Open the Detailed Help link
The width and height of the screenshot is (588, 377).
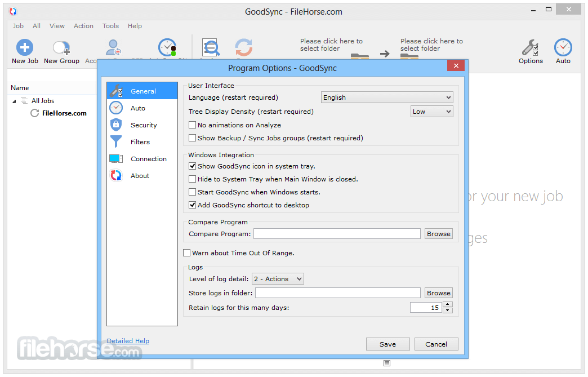click(128, 340)
